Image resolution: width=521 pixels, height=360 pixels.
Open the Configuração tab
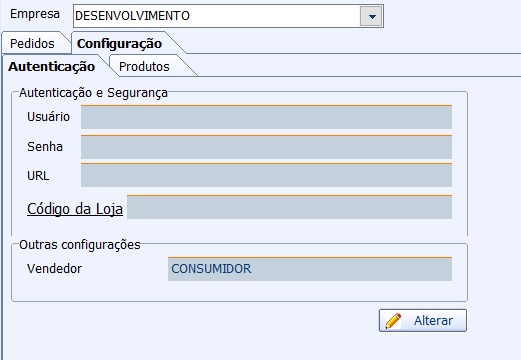119,44
